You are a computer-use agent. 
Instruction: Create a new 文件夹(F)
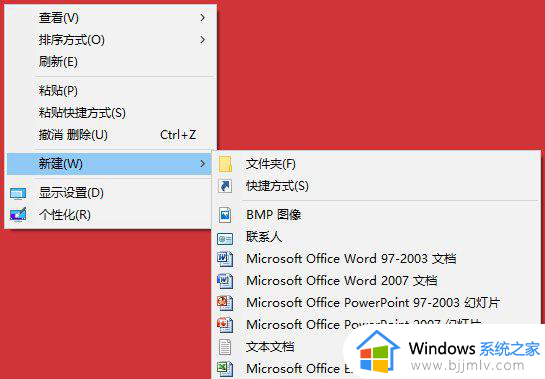(x=376, y=164)
